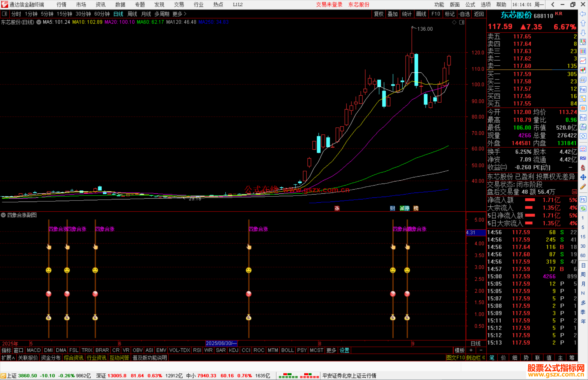Open 更多 indicators list in indicator bar
The width and height of the screenshot is (588, 380).
point(331,350)
